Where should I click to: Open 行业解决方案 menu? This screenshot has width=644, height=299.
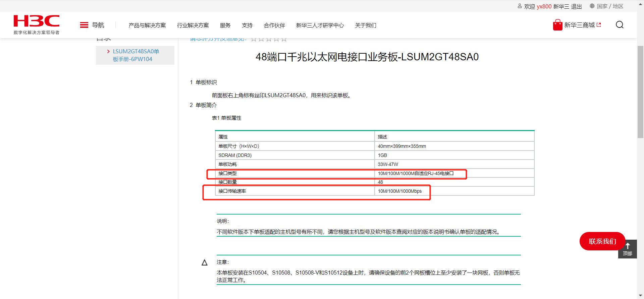193,25
